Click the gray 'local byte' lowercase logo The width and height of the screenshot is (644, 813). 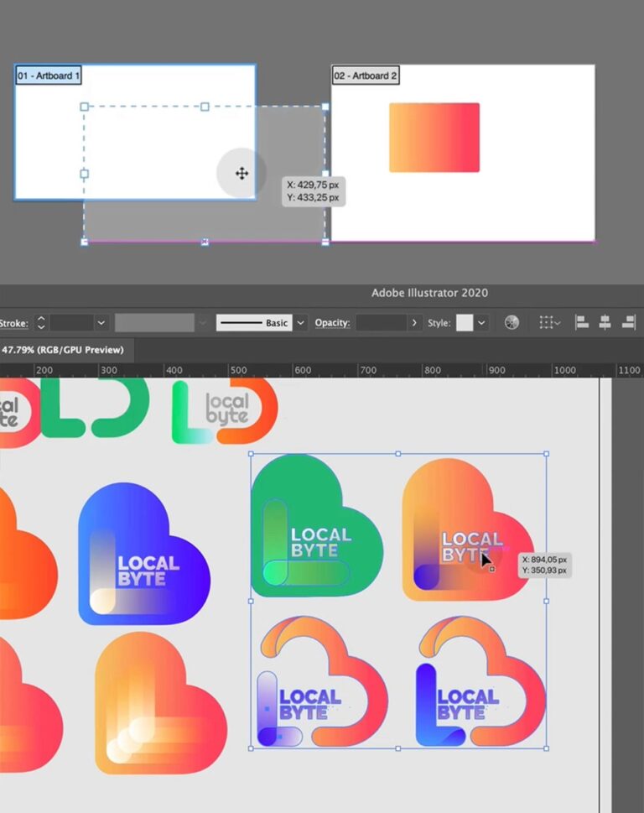click(227, 409)
